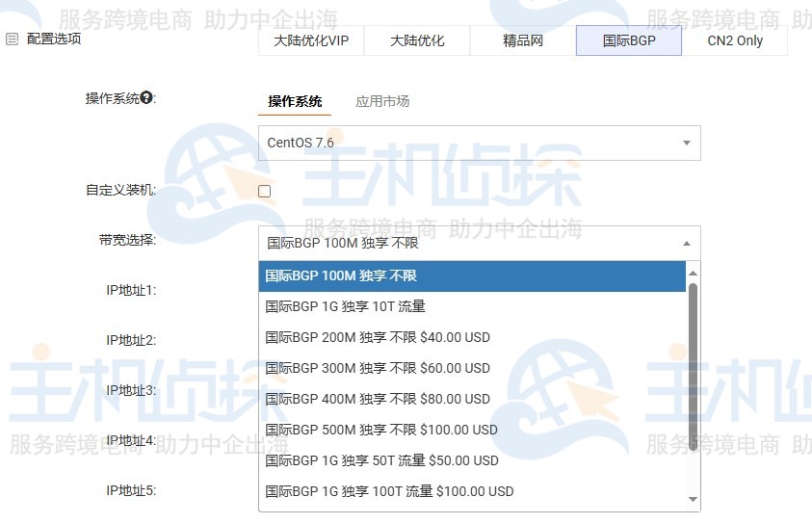Click the IP地址3 label

pos(131,390)
